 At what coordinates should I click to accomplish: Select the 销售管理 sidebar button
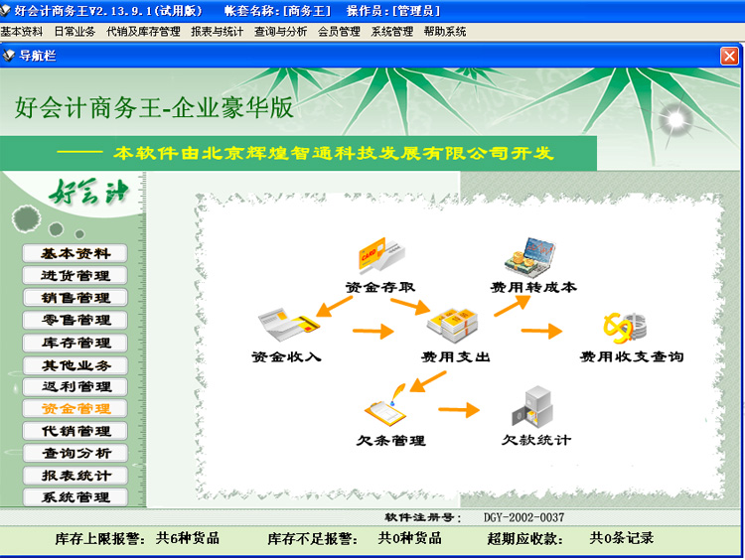tap(75, 298)
